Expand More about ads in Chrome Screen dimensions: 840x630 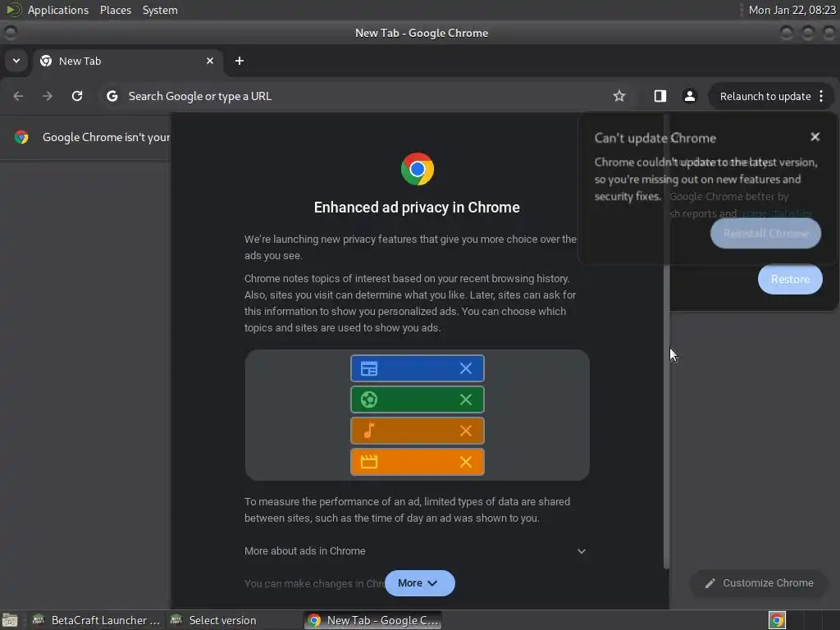pyautogui.click(x=416, y=550)
